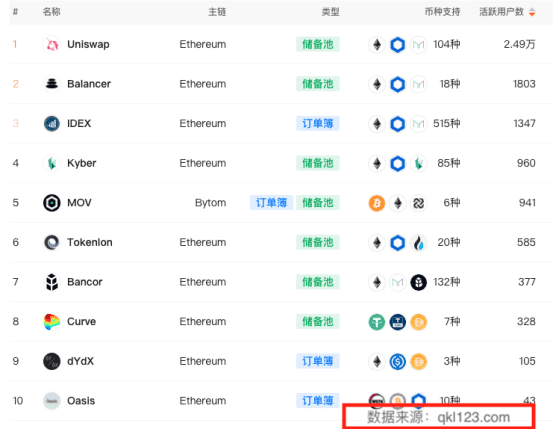554x429 pixels.
Task: Open the Uniswap exchange name link
Action: 88,45
